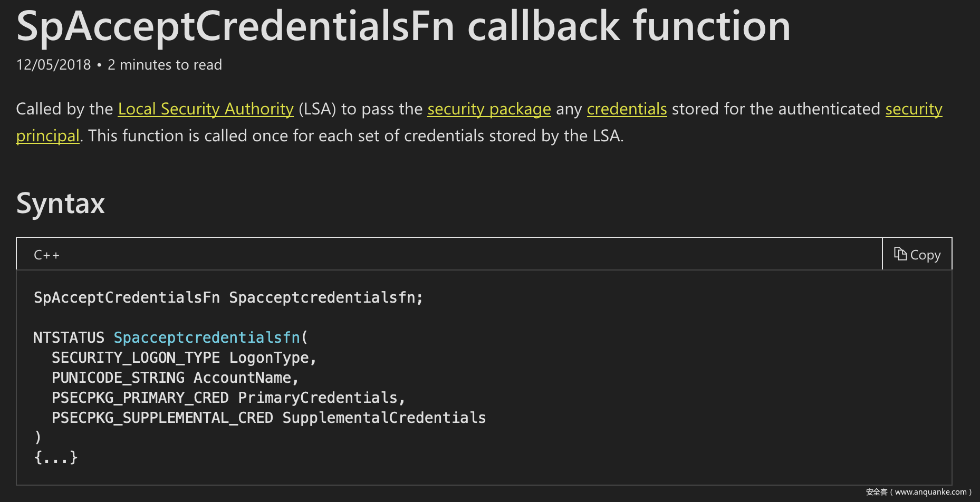Click the C++ language label
The height and width of the screenshot is (502, 980).
[46, 255]
